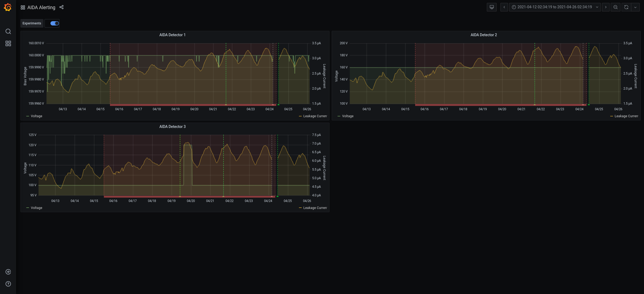Shift time range forward with right arrow
644x294 pixels.
[606, 7]
